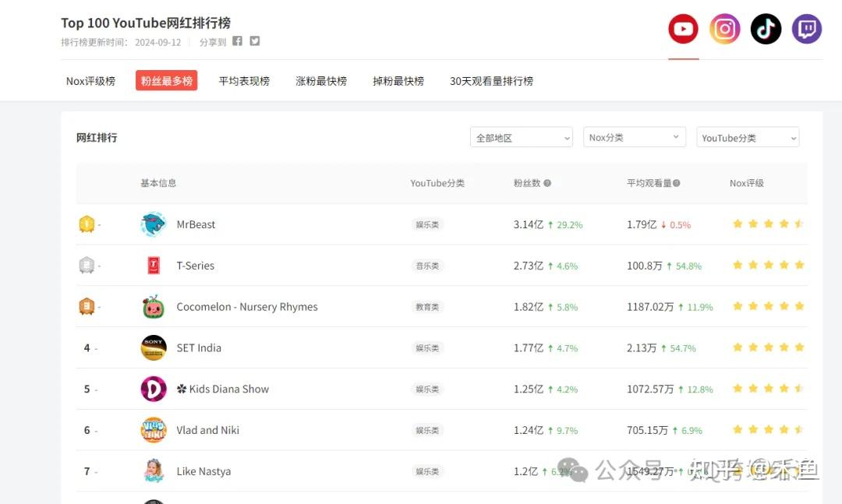Open the YouTube分类 filter dropdown

[x=748, y=137]
